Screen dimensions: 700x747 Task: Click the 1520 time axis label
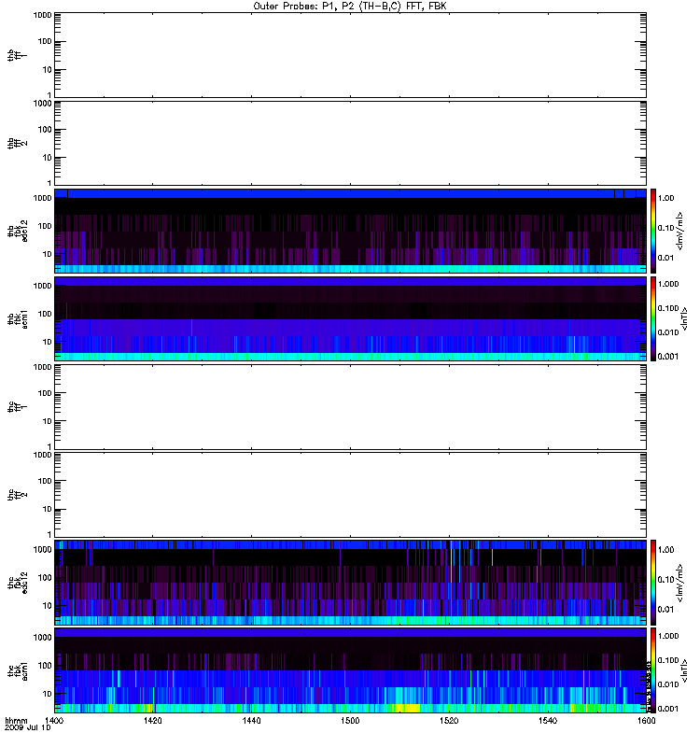click(x=449, y=720)
